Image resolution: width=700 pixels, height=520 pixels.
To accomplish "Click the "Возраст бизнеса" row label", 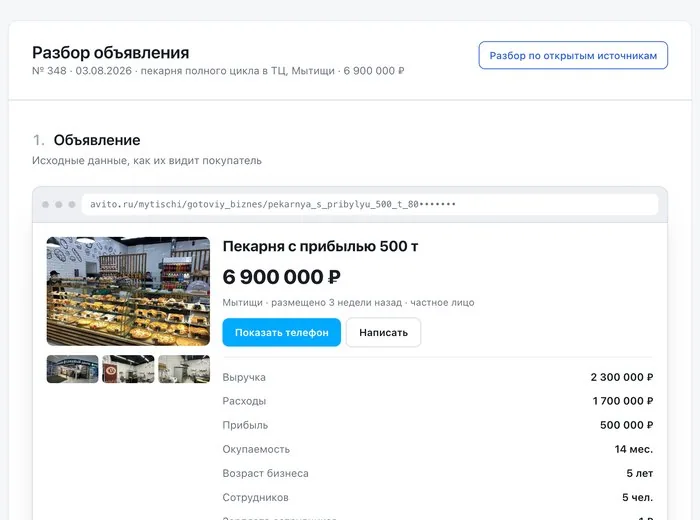I will click(x=266, y=474).
